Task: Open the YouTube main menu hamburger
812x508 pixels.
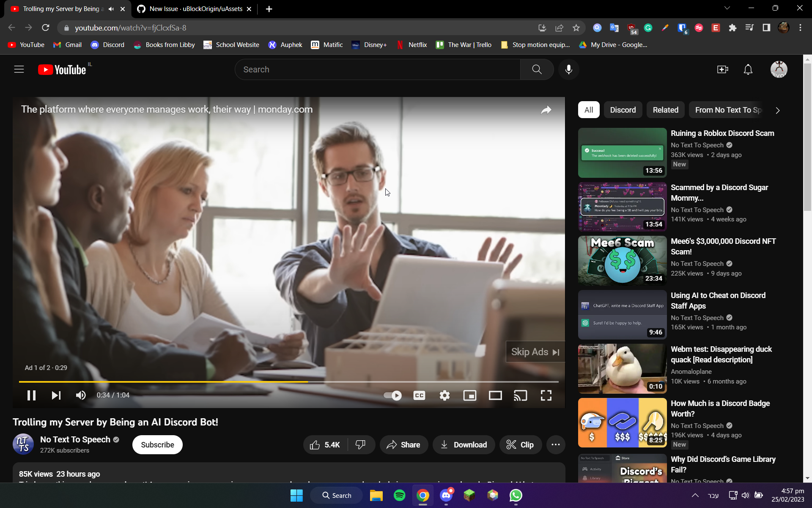Action: pyautogui.click(x=19, y=69)
